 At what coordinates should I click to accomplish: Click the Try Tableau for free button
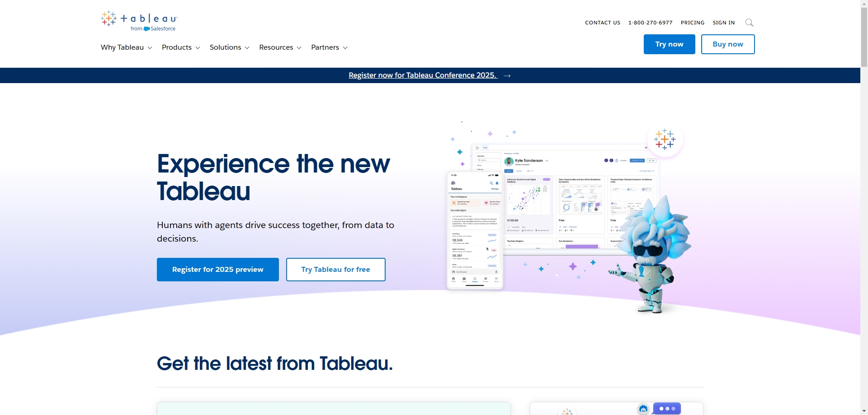(x=335, y=269)
